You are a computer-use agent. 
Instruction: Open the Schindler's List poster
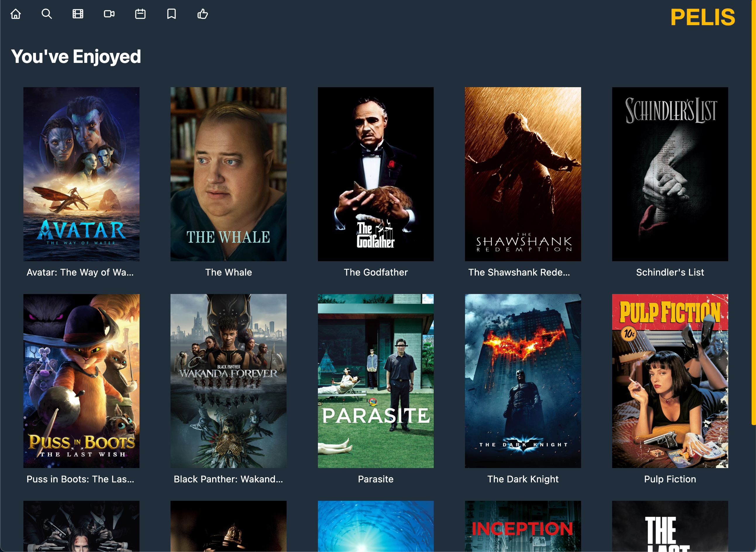(x=670, y=174)
